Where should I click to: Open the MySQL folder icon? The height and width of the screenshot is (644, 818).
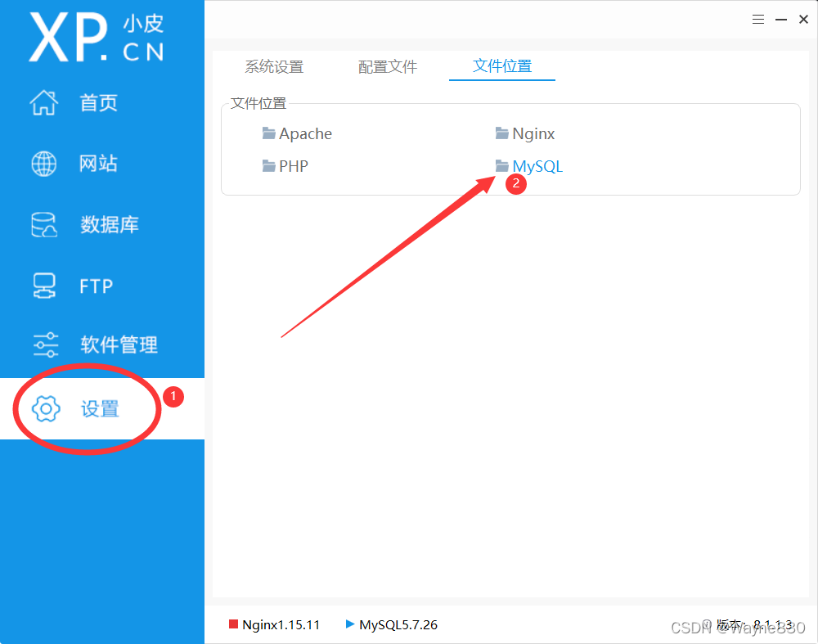[502, 166]
